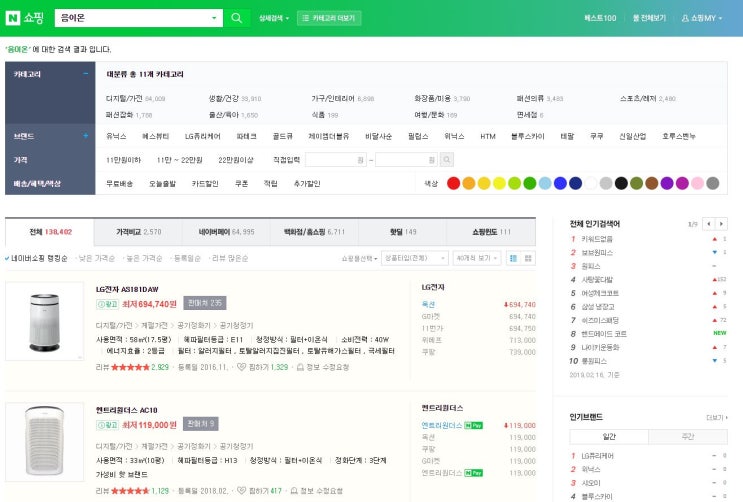Open the 상세검색 dropdown

click(x=274, y=18)
